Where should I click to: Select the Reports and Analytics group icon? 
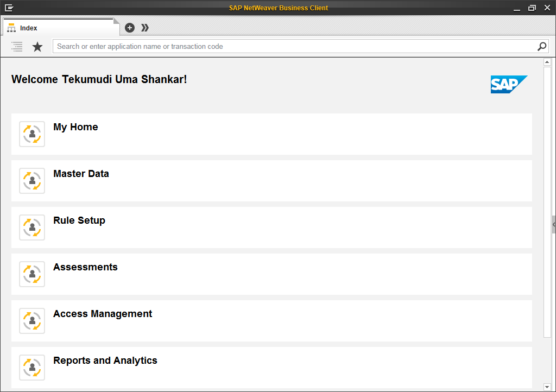click(31, 368)
